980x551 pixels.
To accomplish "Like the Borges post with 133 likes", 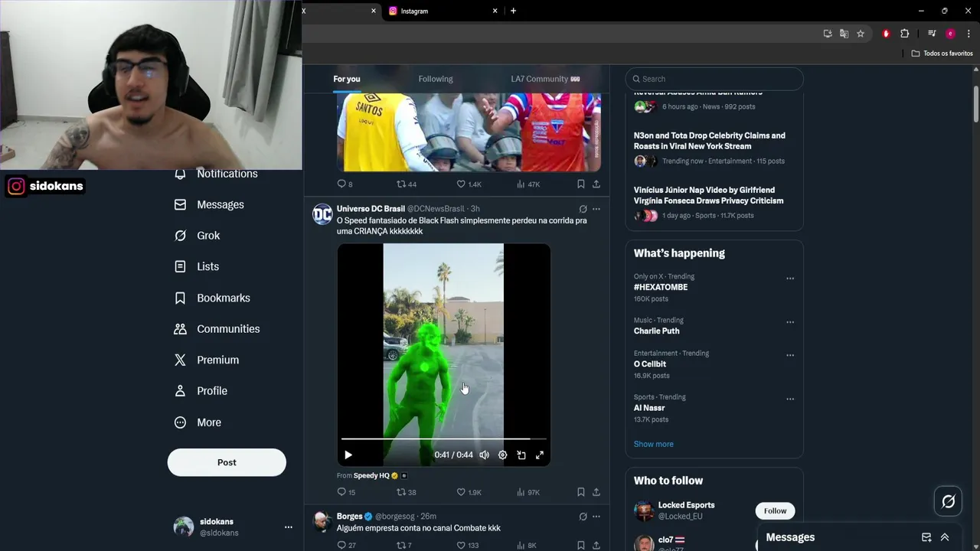I will click(x=467, y=545).
